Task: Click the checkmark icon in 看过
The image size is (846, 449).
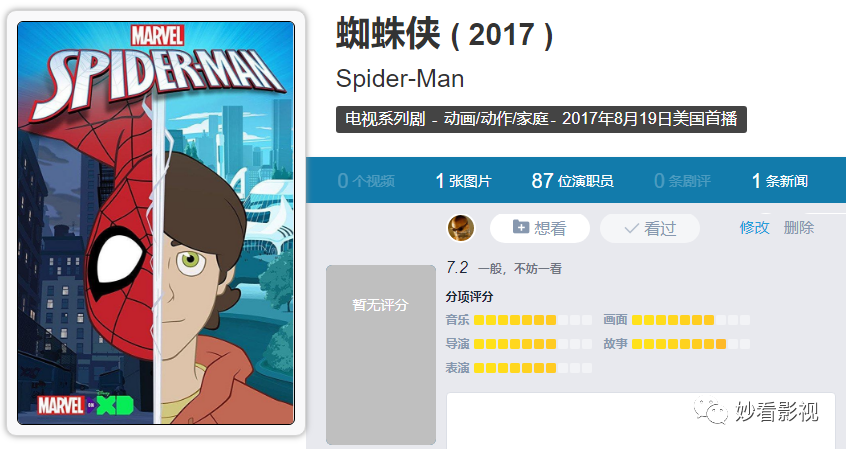Action: click(x=631, y=228)
